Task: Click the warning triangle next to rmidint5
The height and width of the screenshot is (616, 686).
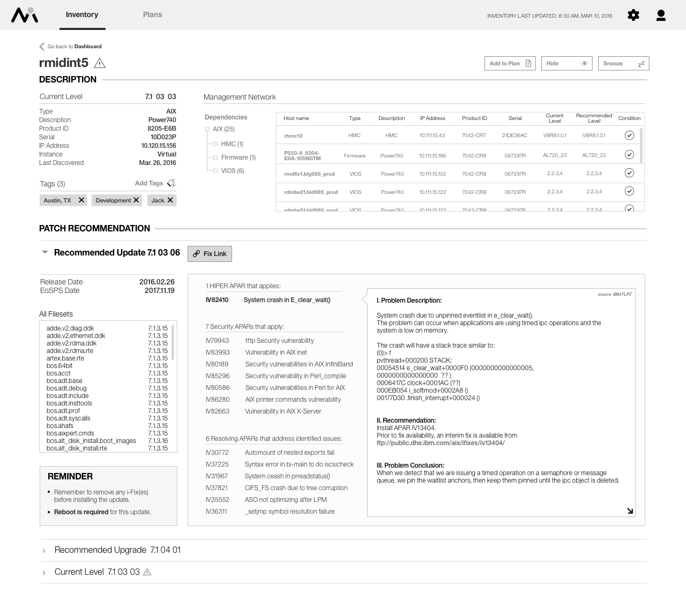Action: (100, 64)
